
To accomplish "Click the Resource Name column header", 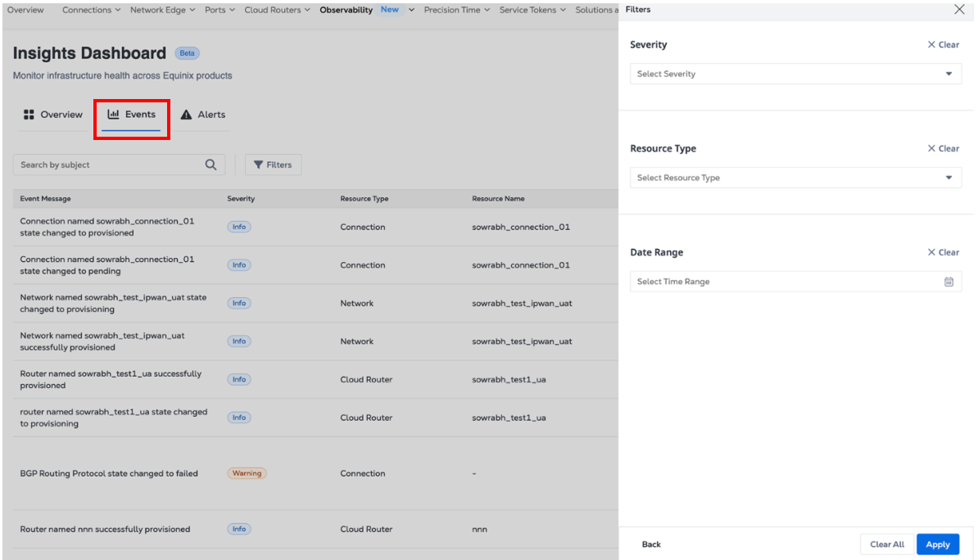I will 498,199.
